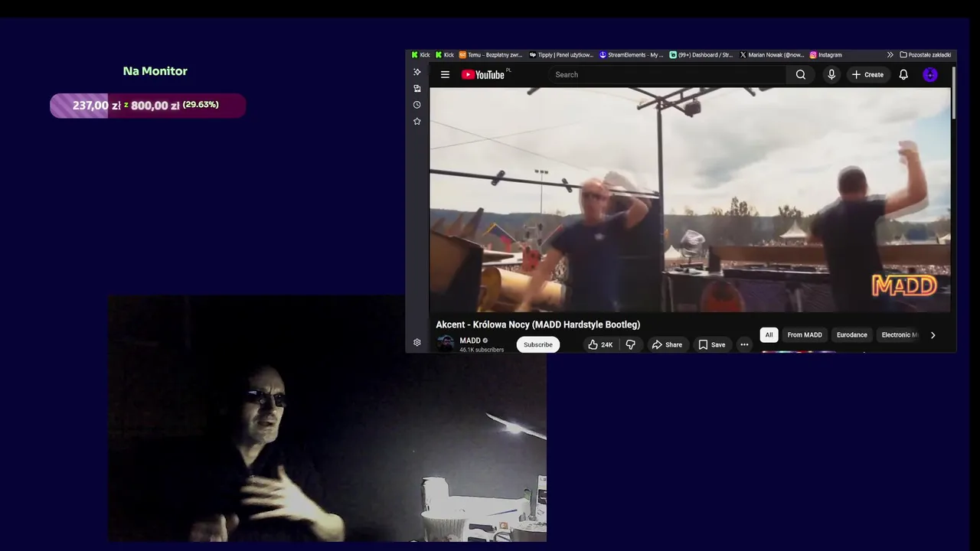Subscribe to the MADD channel
Viewport: 980px width, 551px height.
pyautogui.click(x=538, y=345)
